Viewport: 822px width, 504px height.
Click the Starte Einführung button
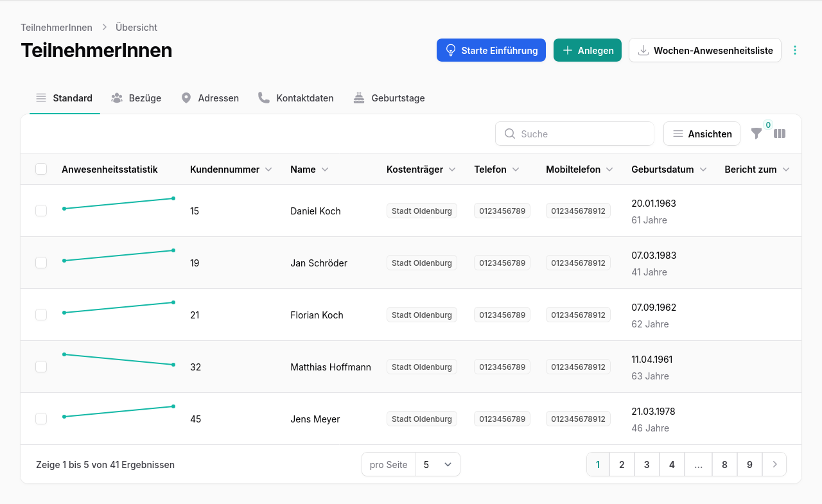(491, 50)
